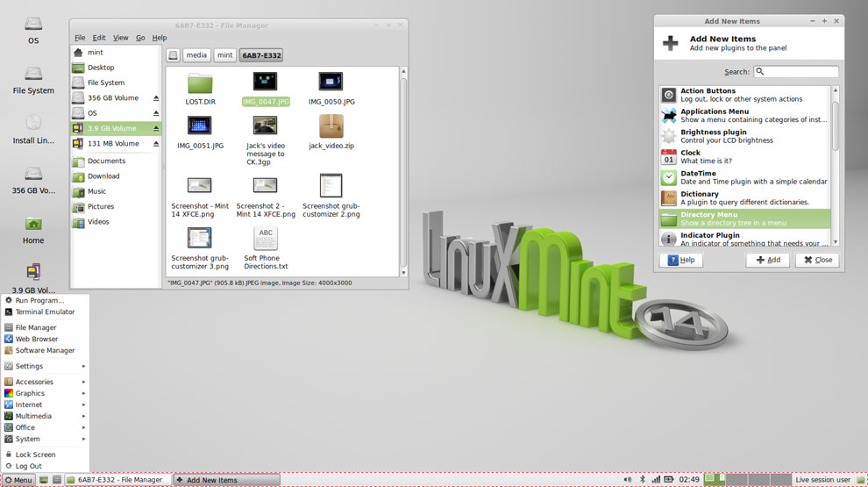This screenshot has width=868, height=487.
Task: Click the File Manager file pane scrollbar
Action: click(x=403, y=172)
